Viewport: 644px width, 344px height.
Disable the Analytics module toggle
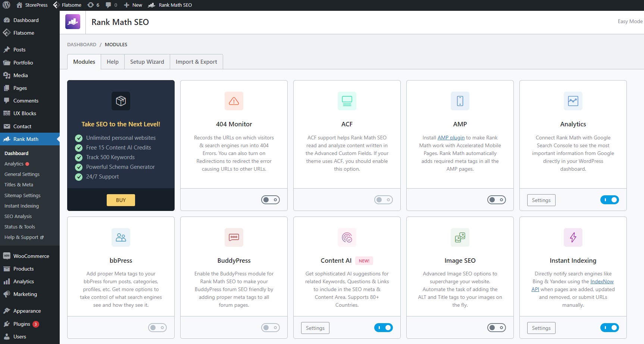[x=610, y=200]
